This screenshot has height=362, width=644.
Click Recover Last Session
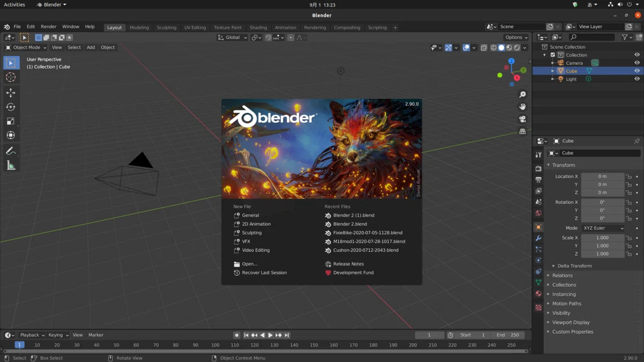pyautogui.click(x=264, y=272)
